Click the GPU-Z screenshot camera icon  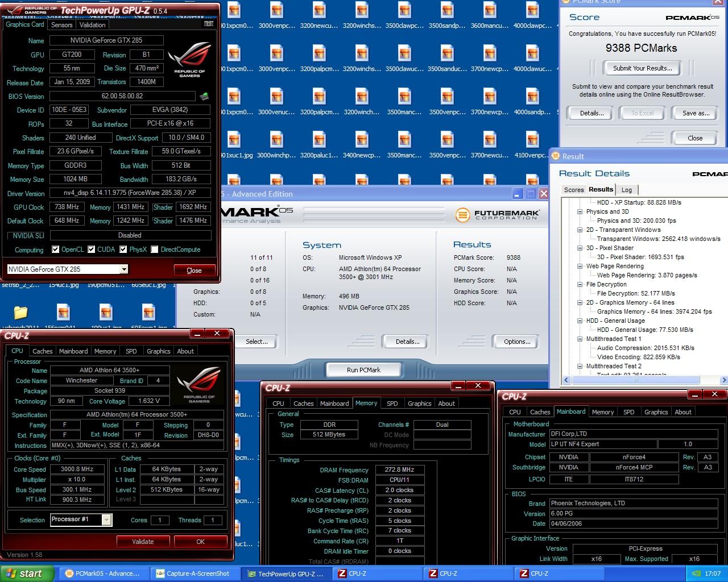coord(209,24)
